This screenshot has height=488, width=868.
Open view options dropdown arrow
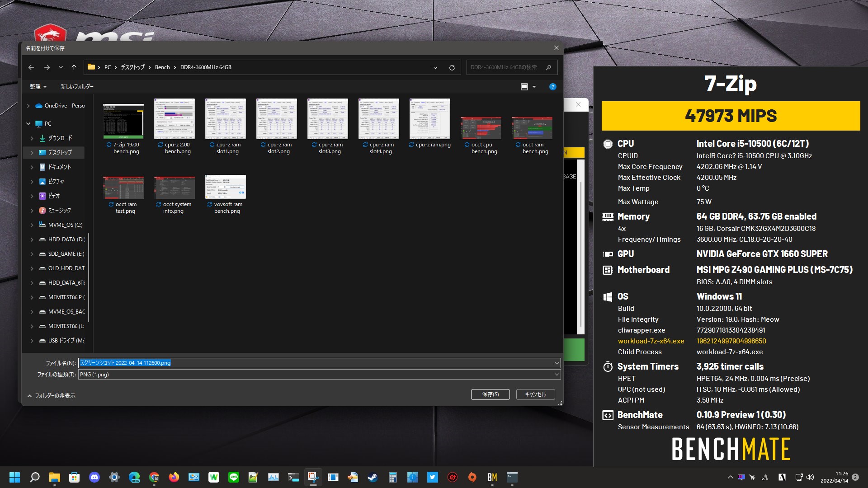534,87
